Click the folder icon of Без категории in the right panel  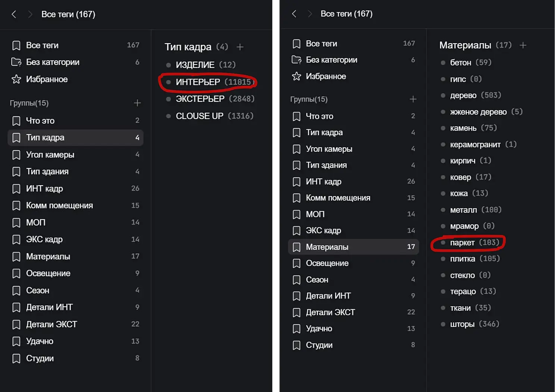click(x=297, y=60)
